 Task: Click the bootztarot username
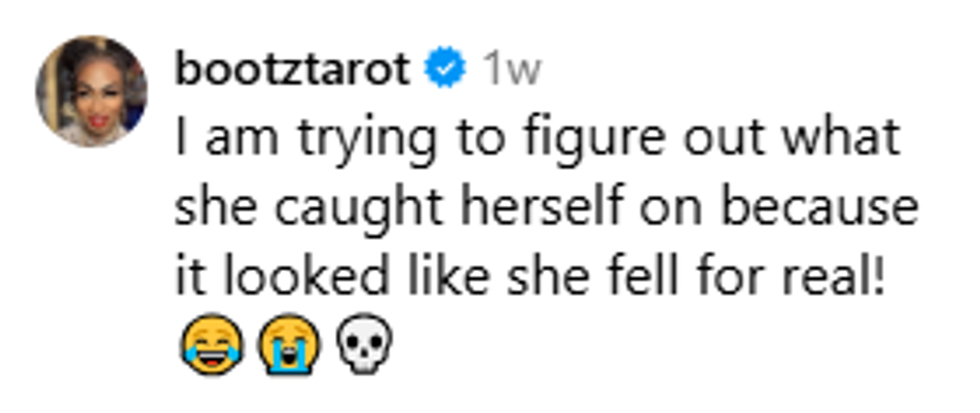coord(292,70)
